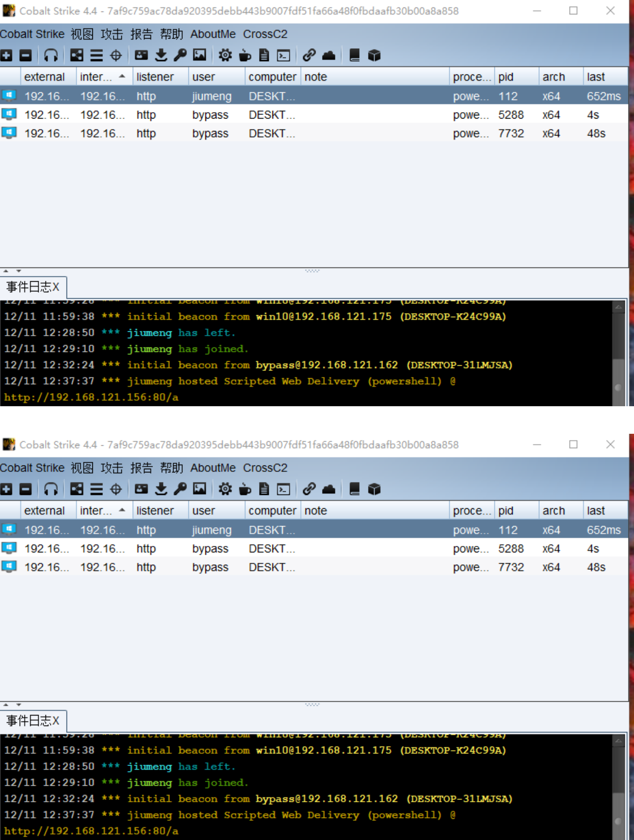The height and width of the screenshot is (840, 634).
Task: Select jiumeng beacon row in top window
Action: pyautogui.click(x=314, y=96)
